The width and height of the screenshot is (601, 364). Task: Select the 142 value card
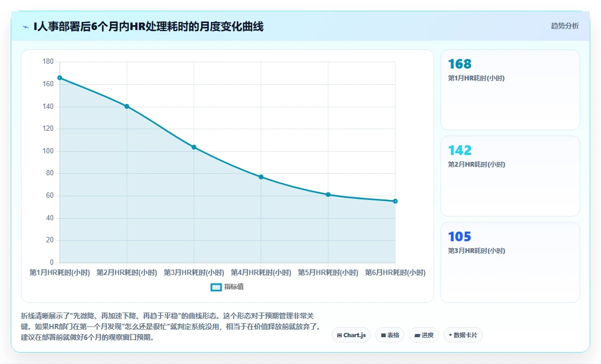pos(510,176)
